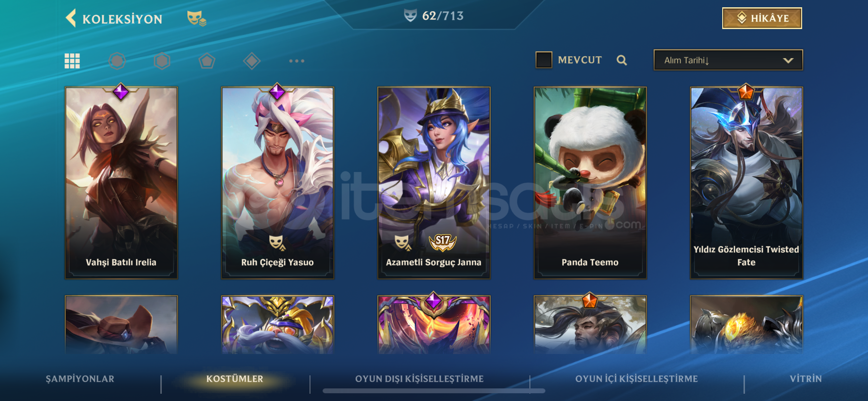Image resolution: width=868 pixels, height=401 pixels.
Task: Open the Alım Tarihi sort dropdown
Action: (728, 60)
